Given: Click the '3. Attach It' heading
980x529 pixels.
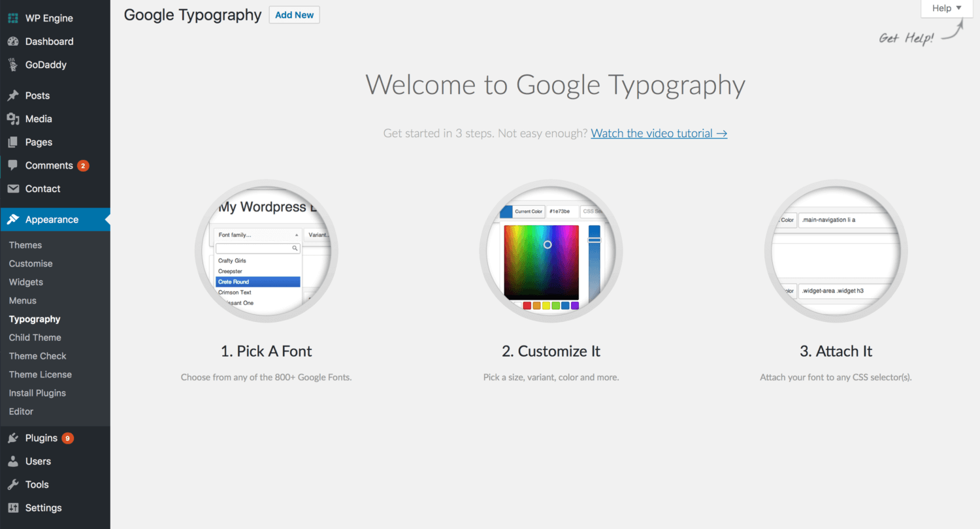Looking at the screenshot, I should tap(836, 351).
